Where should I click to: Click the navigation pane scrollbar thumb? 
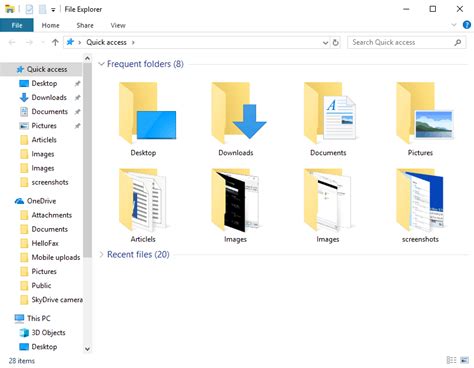click(x=87, y=160)
